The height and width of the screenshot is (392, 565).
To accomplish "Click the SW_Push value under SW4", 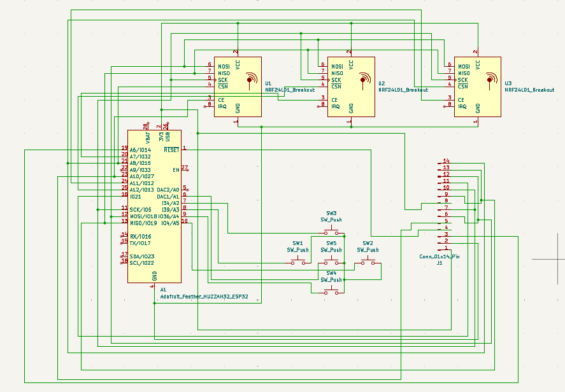I will [331, 280].
